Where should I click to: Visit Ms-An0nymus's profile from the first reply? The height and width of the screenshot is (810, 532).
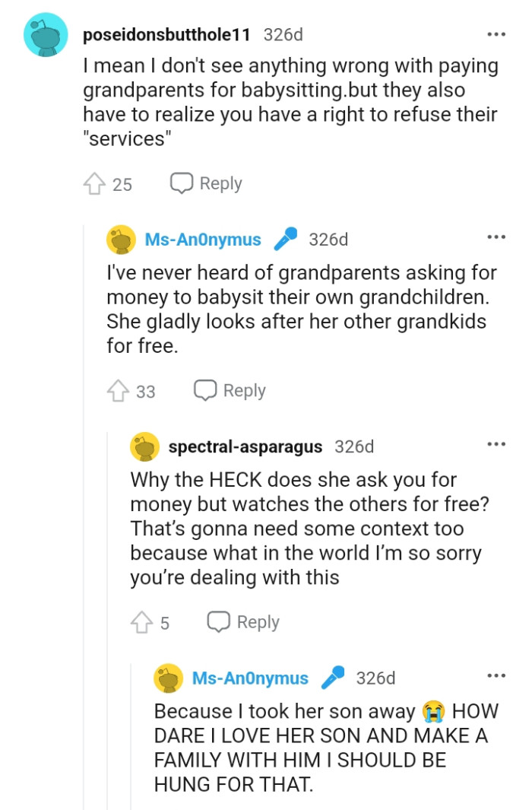[x=201, y=238]
